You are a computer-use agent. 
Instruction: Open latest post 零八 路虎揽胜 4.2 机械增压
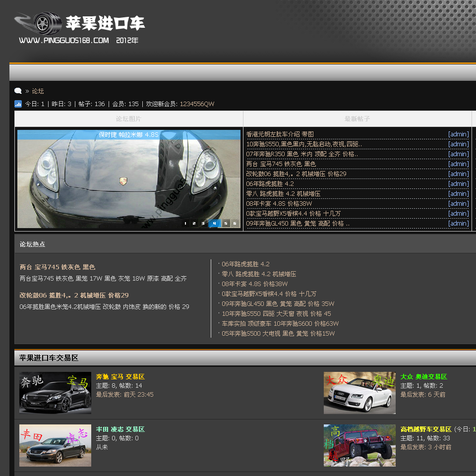click(x=283, y=194)
